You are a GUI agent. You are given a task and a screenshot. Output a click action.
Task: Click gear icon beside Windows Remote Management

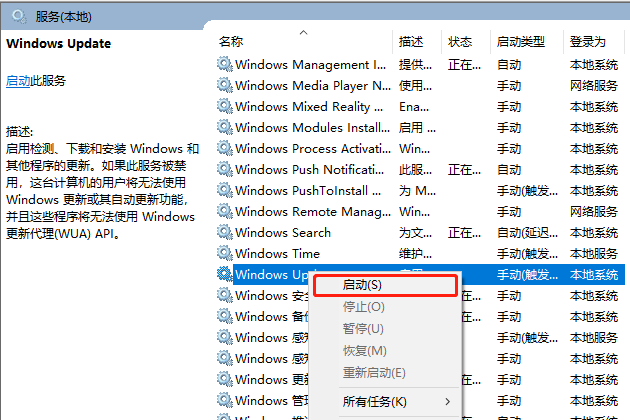click(x=225, y=211)
